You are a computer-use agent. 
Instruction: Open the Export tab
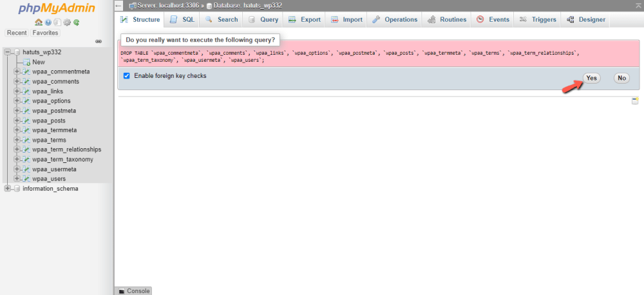coord(305,19)
